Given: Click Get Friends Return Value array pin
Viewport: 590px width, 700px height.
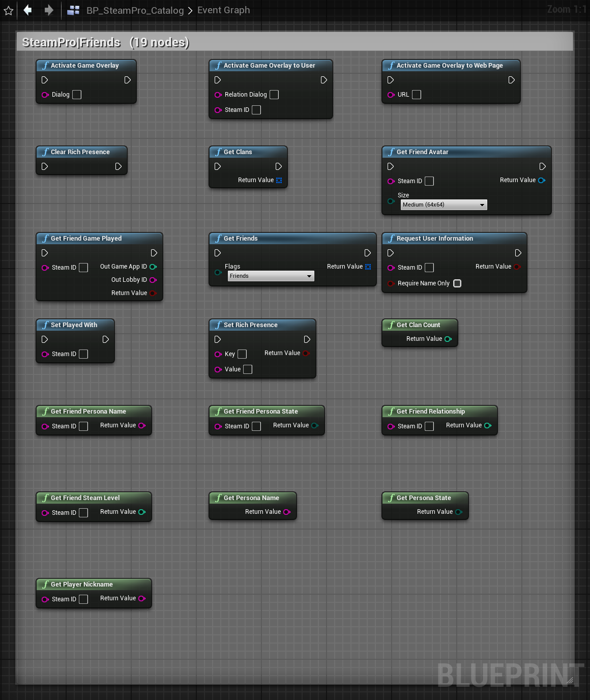Looking at the screenshot, I should coord(368,267).
